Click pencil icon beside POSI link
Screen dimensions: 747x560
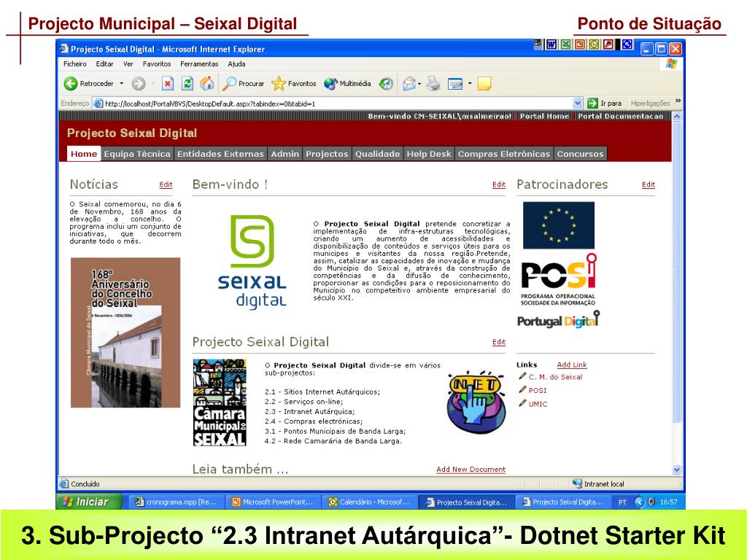pyautogui.click(x=522, y=389)
